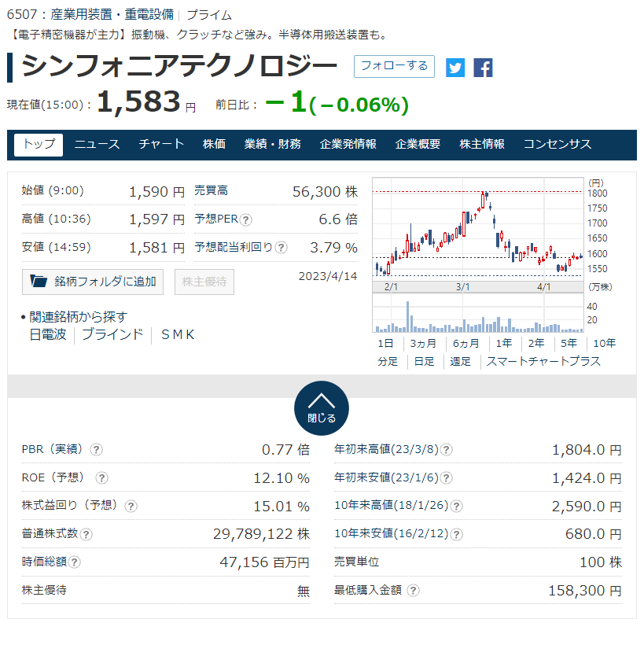Open help icon beside ROE（予想）

pos(101,478)
